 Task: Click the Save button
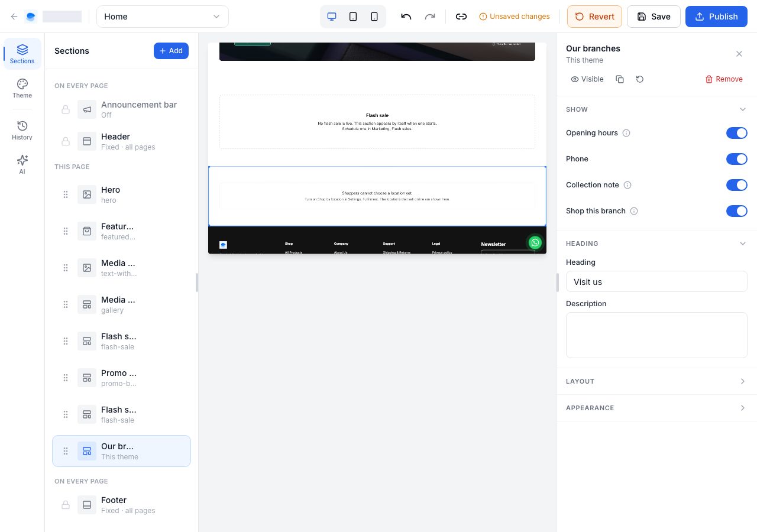pyautogui.click(x=654, y=17)
